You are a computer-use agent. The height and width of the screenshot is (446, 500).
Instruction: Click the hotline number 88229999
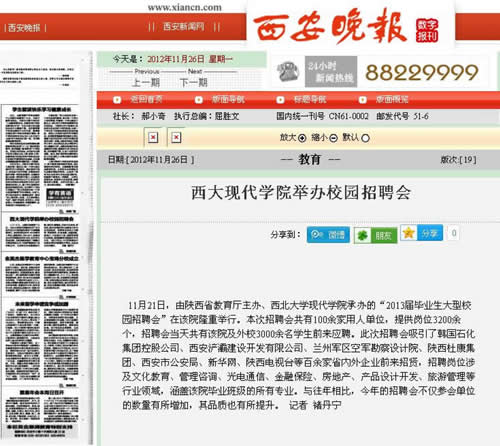[x=422, y=72]
